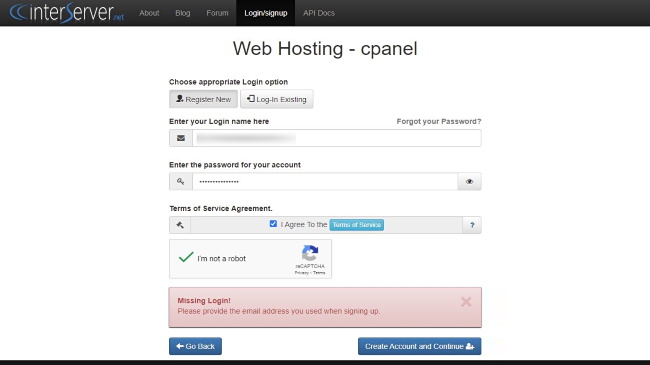Switch to Log-In Existing option

[276, 99]
